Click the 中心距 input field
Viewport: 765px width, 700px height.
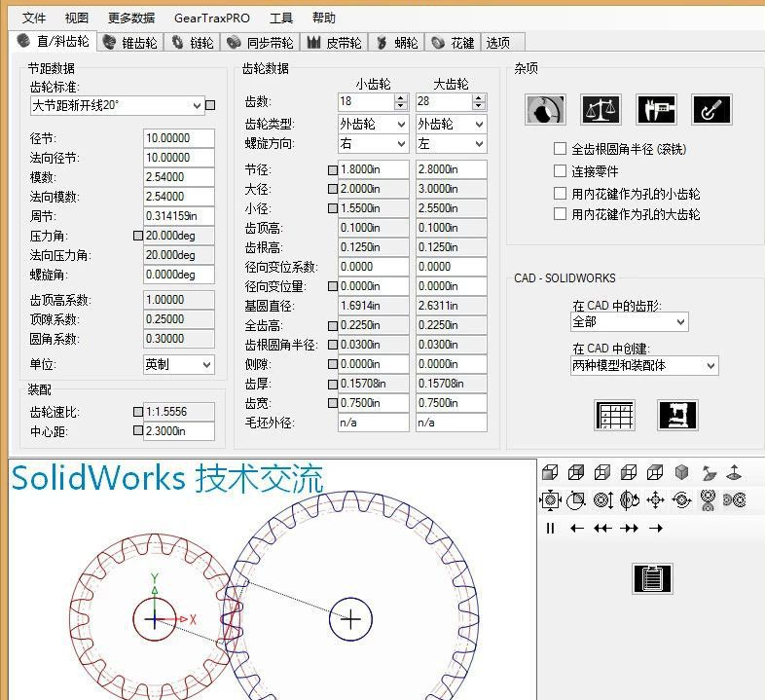pos(178,431)
